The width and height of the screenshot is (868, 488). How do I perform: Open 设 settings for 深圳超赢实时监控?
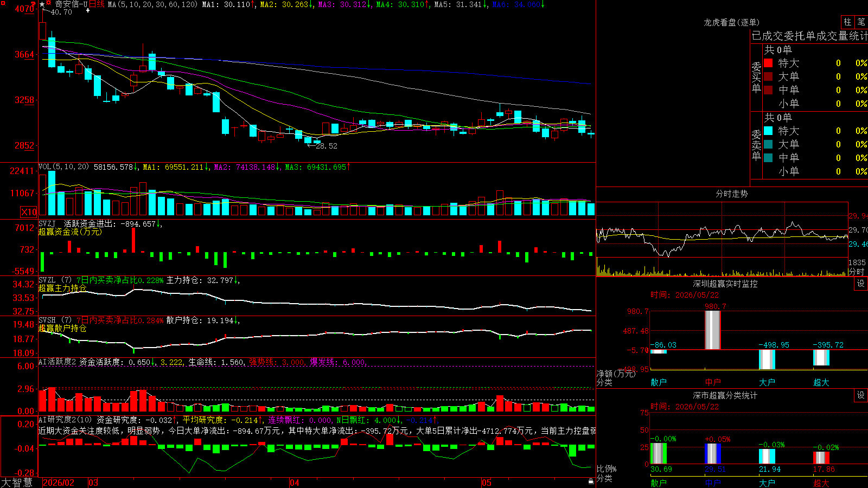(861, 284)
